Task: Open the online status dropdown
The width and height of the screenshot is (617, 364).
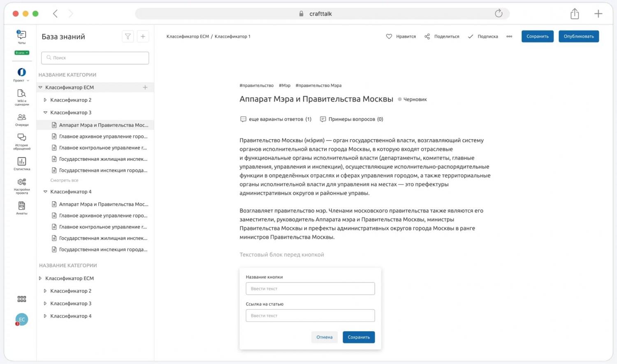Action: (22, 53)
